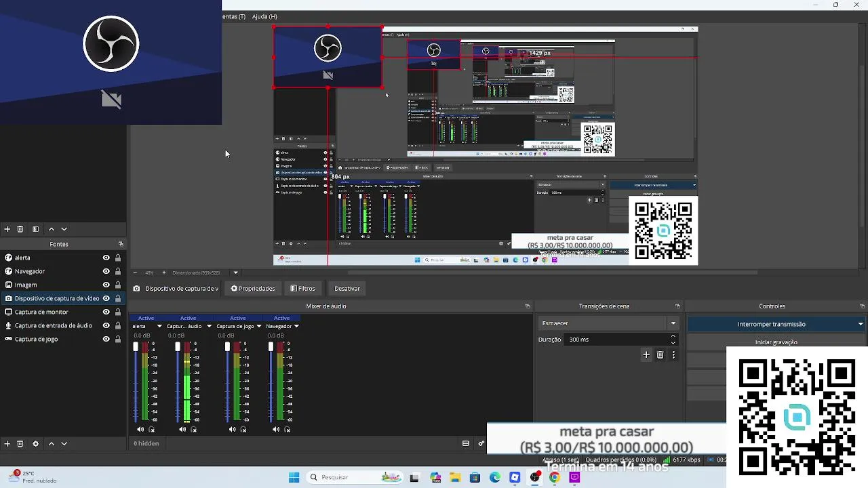Pop out the Controles dock
Viewport: 868px width, 488px height.
[862, 306]
